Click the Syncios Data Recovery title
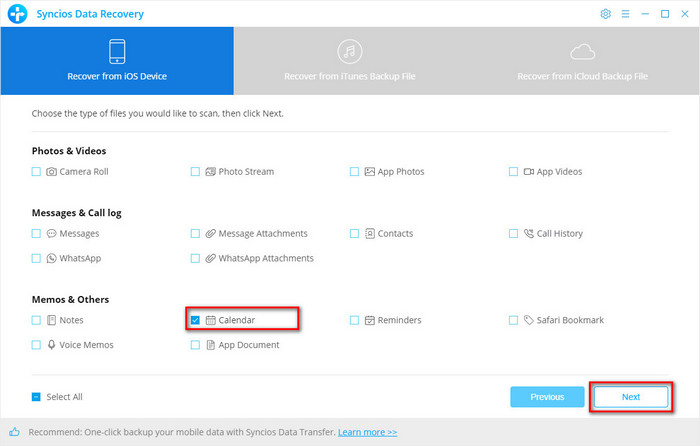 pos(90,14)
